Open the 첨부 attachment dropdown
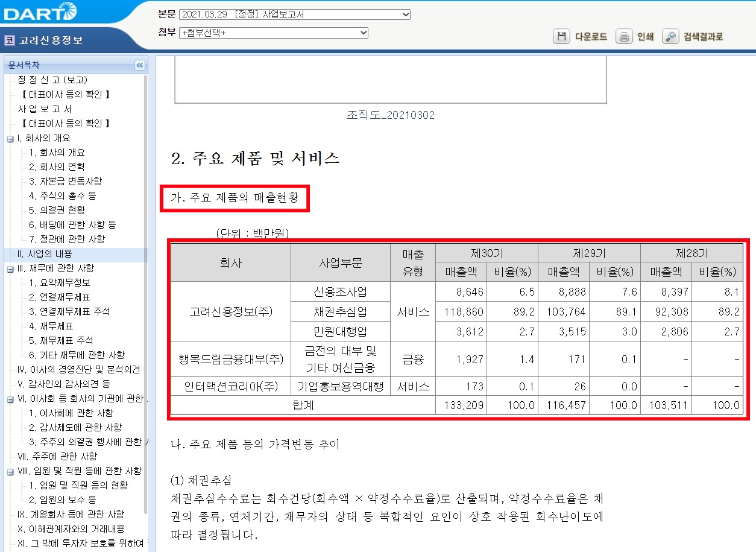 click(274, 33)
